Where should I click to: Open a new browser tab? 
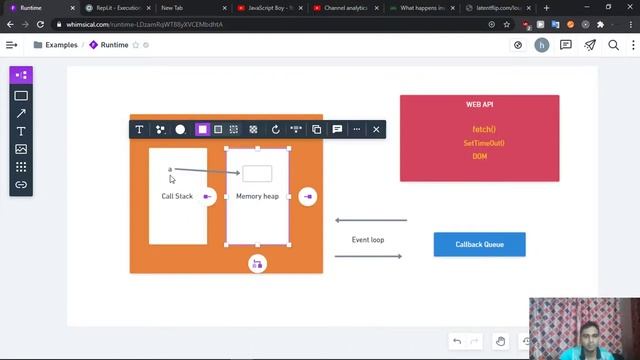[x=546, y=8]
